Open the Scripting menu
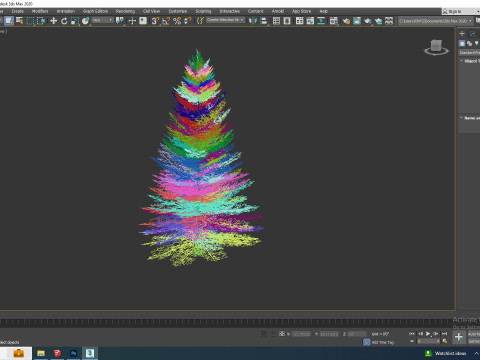This screenshot has height=360, width=480. (x=203, y=11)
